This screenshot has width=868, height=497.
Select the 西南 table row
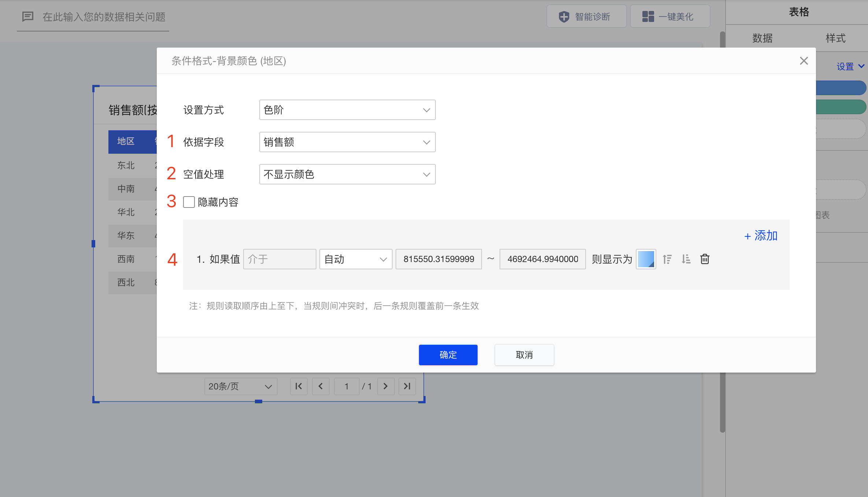(133, 259)
